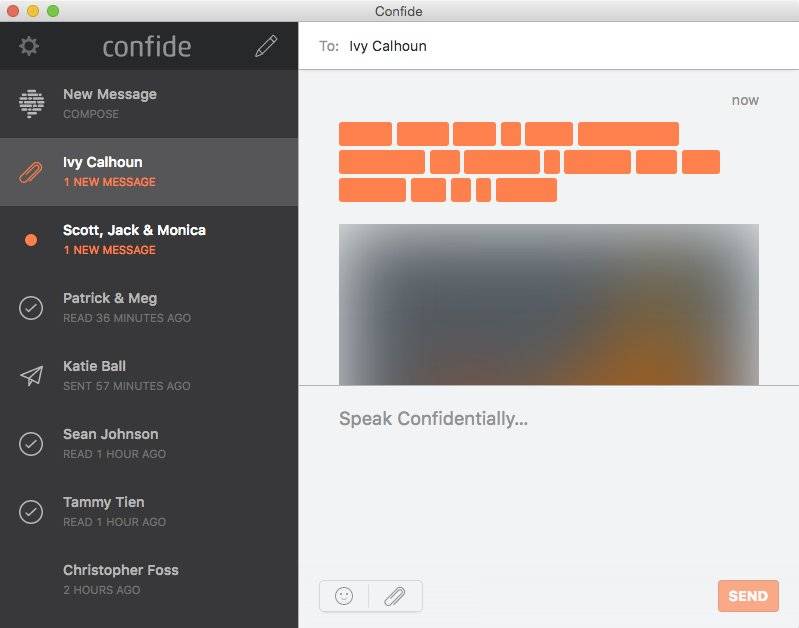The width and height of the screenshot is (799, 628).
Task: Click the confide logo in the header
Action: click(x=147, y=46)
